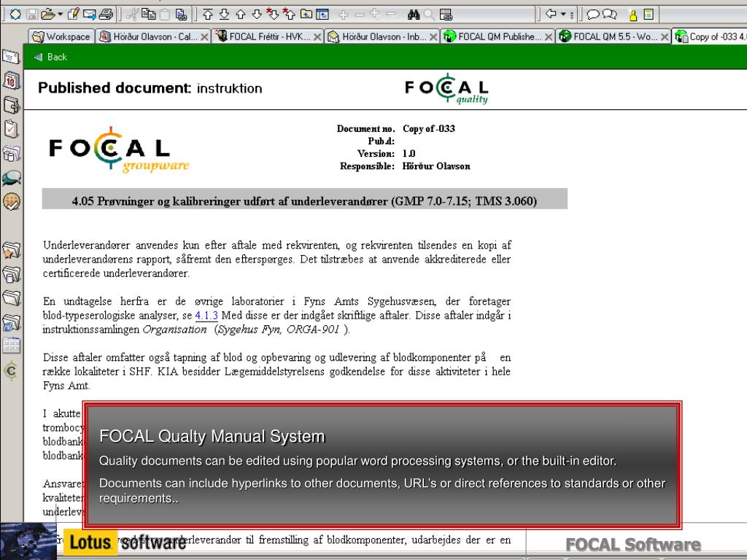Click the previous unread starred arrow icon
The width and height of the screenshot is (747, 560).
(289, 15)
